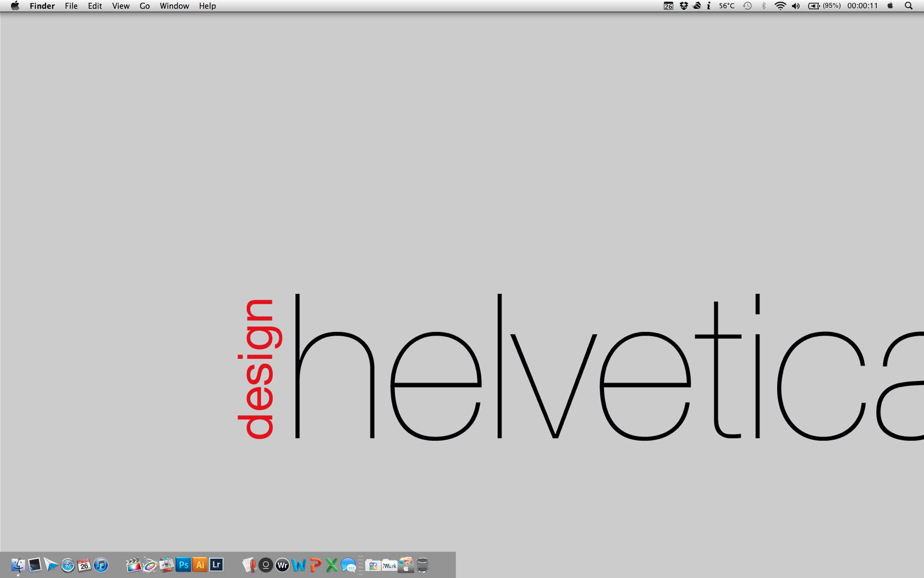Open Microsoft Excel from the Dock
This screenshot has width=924, height=578.
coord(332,565)
